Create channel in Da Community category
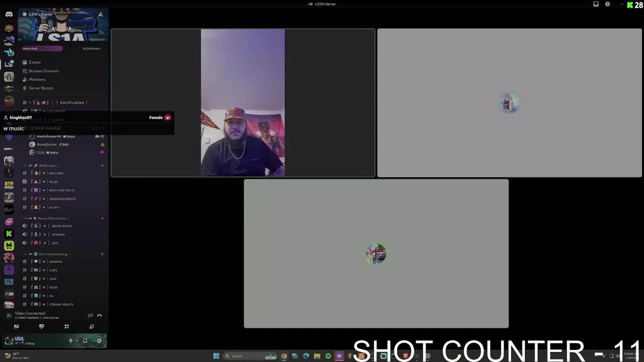This screenshot has width=644, height=362. pos(102,254)
